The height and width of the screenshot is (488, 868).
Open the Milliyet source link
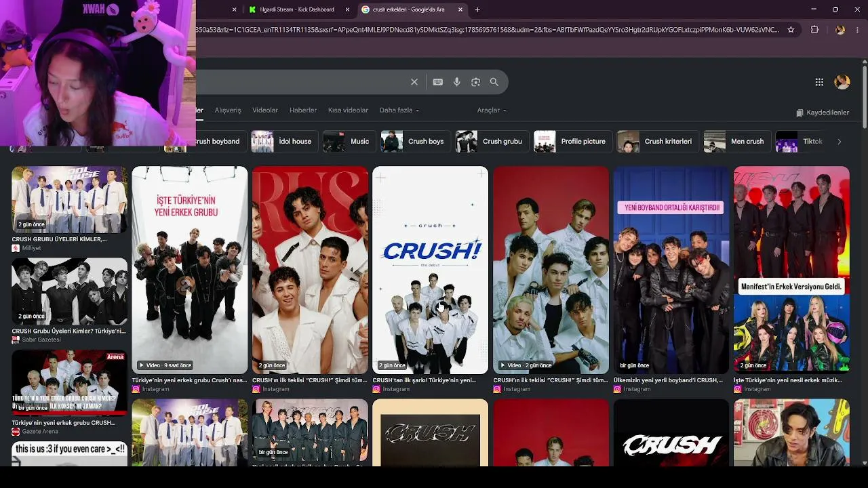[26, 248]
